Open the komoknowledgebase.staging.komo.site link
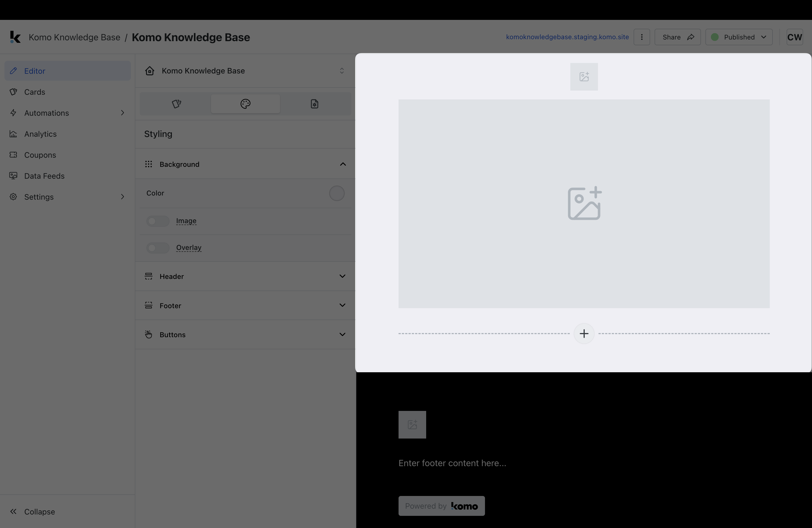Viewport: 812px width, 528px height. pyautogui.click(x=567, y=37)
